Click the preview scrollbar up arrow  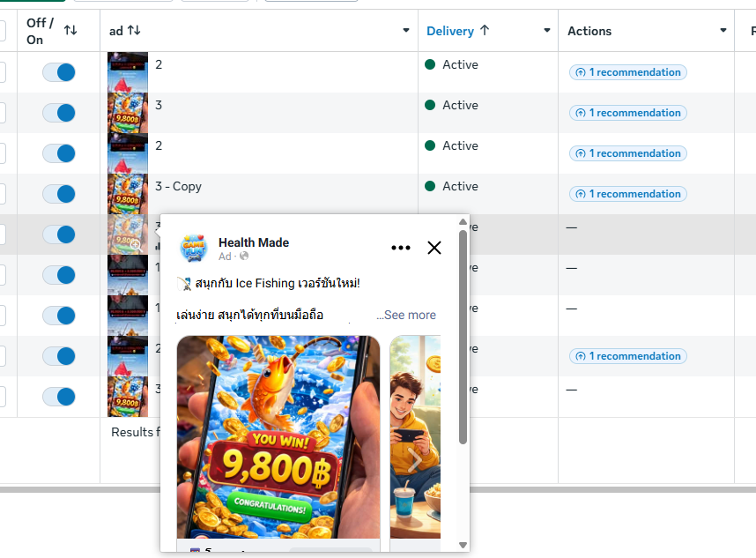(463, 222)
